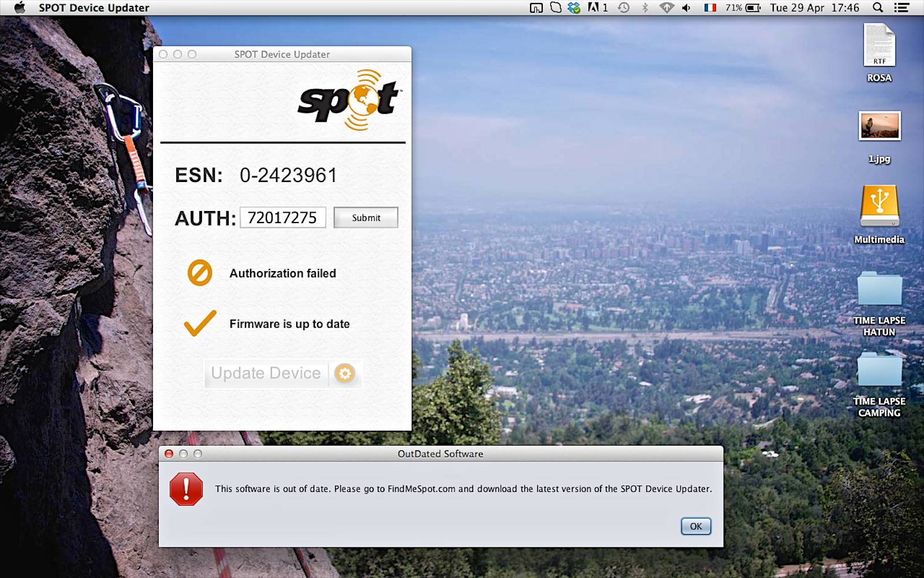Click the battery status icon
Screen dimensions: 924x578
[x=753, y=8]
